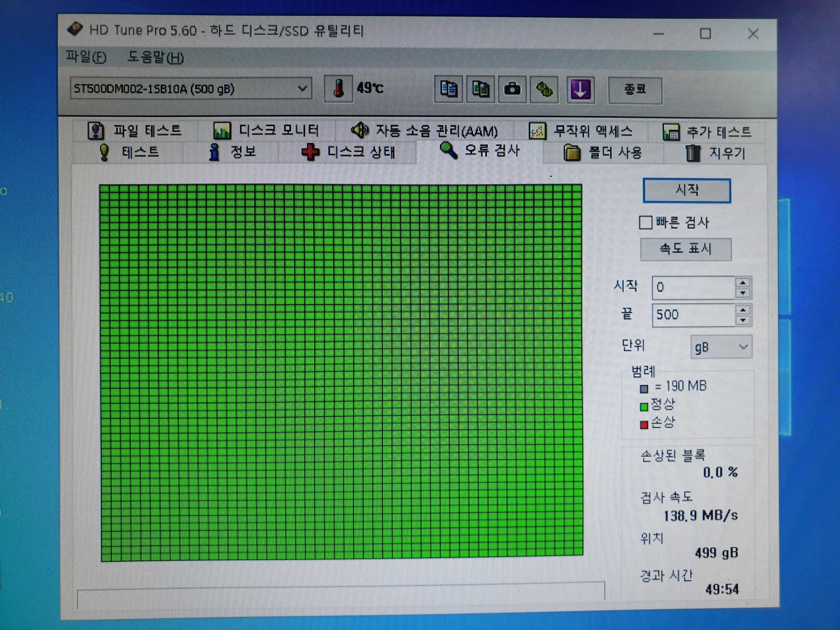Open the 폴더 사용 tab
This screenshot has height=630, width=840.
603,153
